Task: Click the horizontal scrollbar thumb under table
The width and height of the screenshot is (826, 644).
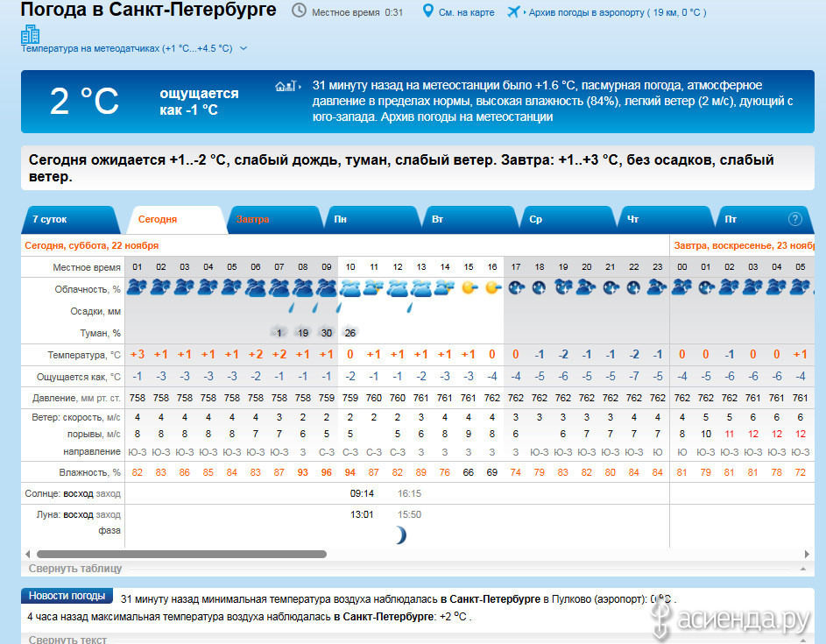Action: point(181,554)
